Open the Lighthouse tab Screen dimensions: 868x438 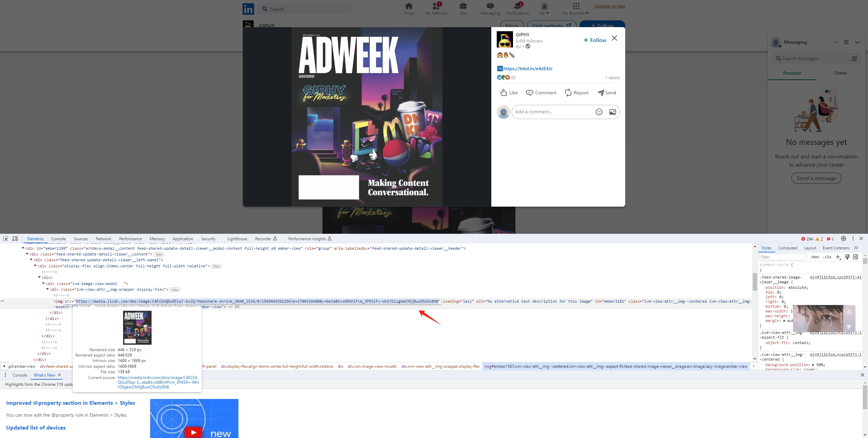click(237, 239)
